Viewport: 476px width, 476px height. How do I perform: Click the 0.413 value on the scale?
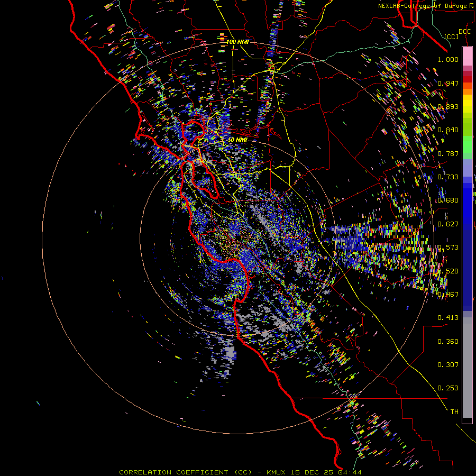click(448, 317)
